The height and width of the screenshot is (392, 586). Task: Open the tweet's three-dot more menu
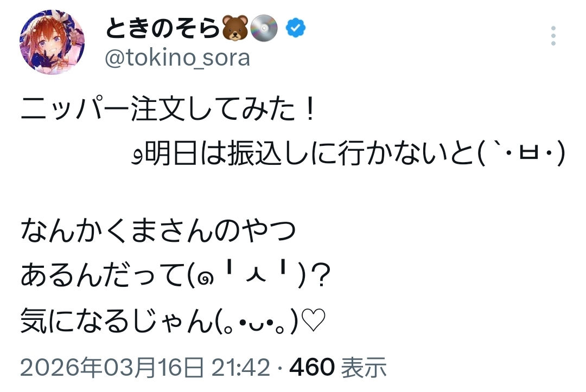(x=553, y=36)
